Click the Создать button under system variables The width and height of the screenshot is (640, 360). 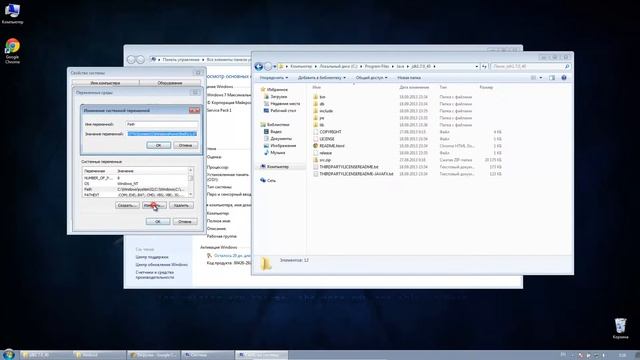pos(127,205)
